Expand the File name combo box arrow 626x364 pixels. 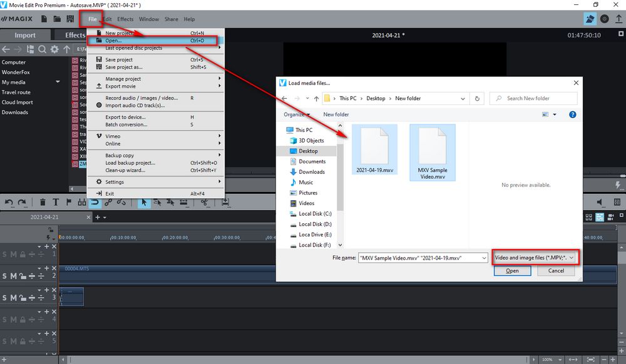tap(484, 258)
